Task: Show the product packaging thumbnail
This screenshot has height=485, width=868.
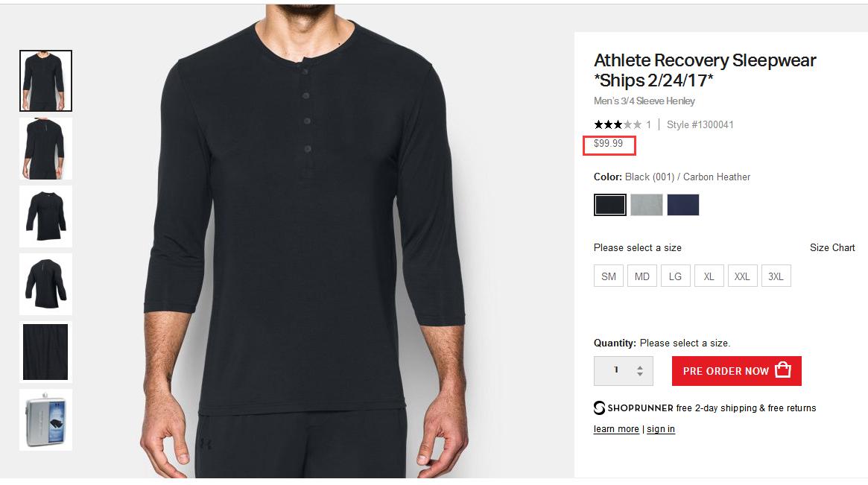Action: pos(45,419)
